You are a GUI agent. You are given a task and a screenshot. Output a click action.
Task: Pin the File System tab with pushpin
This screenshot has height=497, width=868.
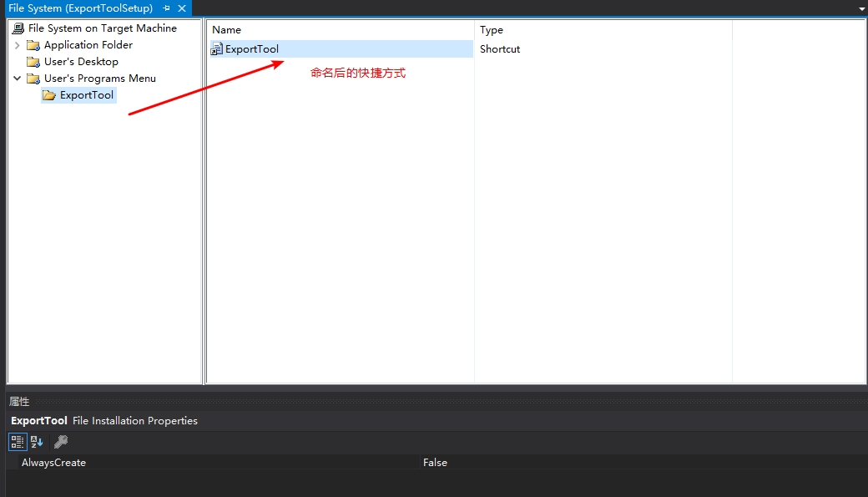pyautogui.click(x=166, y=8)
